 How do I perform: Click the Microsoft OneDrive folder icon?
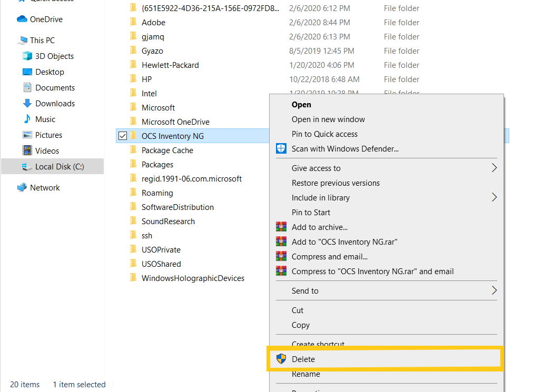133,122
